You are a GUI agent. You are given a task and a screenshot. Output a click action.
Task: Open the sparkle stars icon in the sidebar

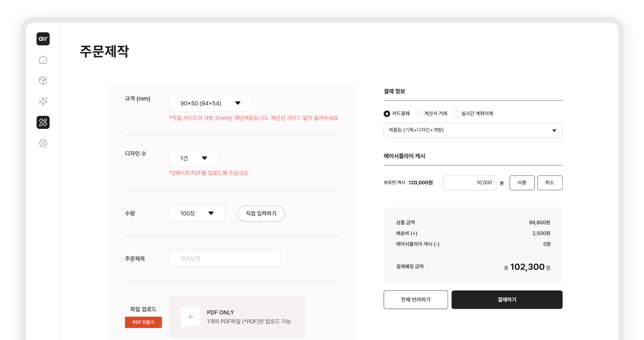pyautogui.click(x=43, y=101)
